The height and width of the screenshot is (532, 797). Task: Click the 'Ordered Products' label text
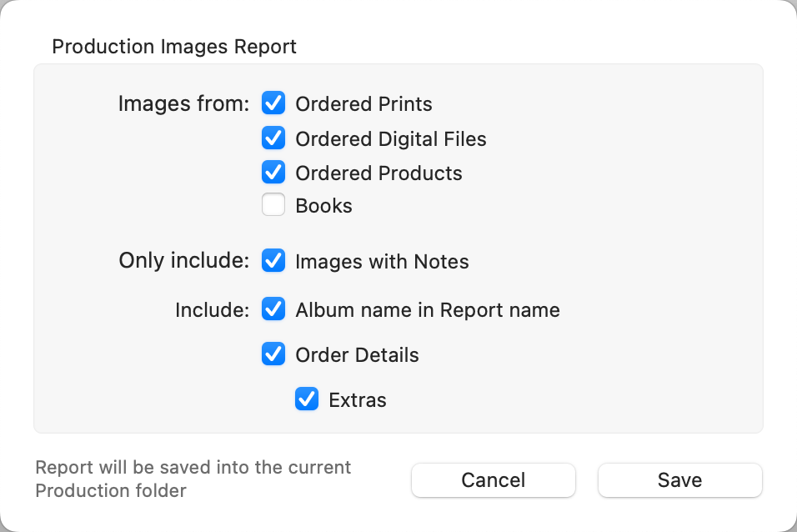378,173
